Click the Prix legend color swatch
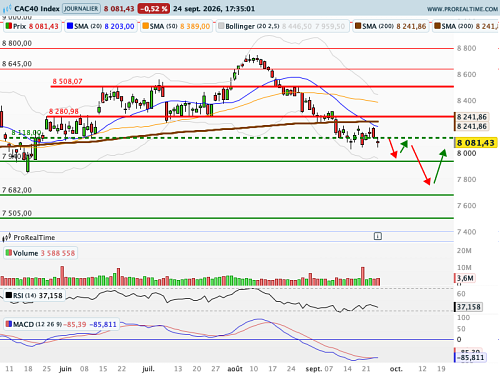This screenshot has width=500, height=375. click(x=8, y=26)
